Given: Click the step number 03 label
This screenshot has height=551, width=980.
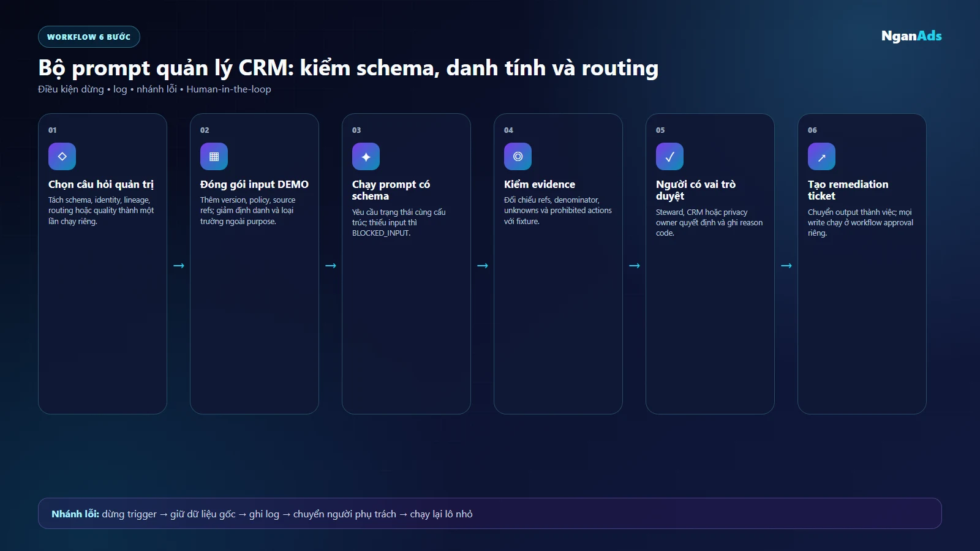Looking at the screenshot, I should click(x=356, y=130).
